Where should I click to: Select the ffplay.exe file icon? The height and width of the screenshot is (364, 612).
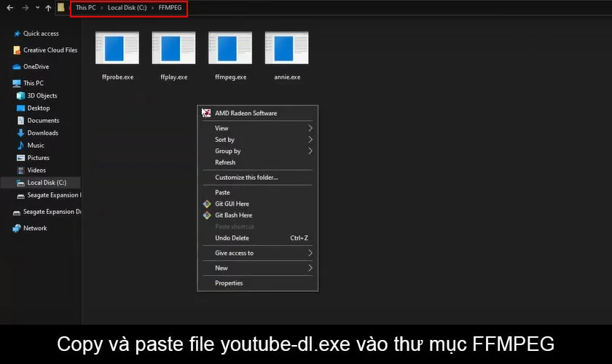point(173,48)
